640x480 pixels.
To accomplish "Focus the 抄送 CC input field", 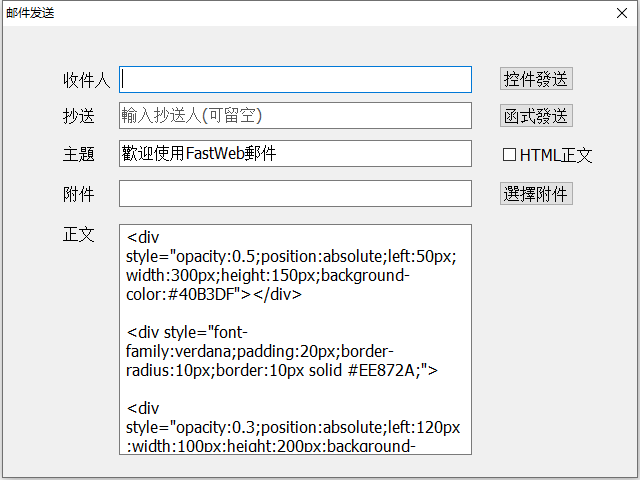I will point(295,116).
